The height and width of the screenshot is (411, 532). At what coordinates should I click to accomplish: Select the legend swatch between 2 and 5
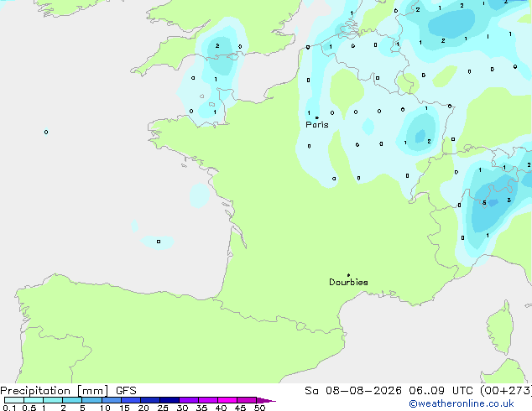(x=72, y=400)
